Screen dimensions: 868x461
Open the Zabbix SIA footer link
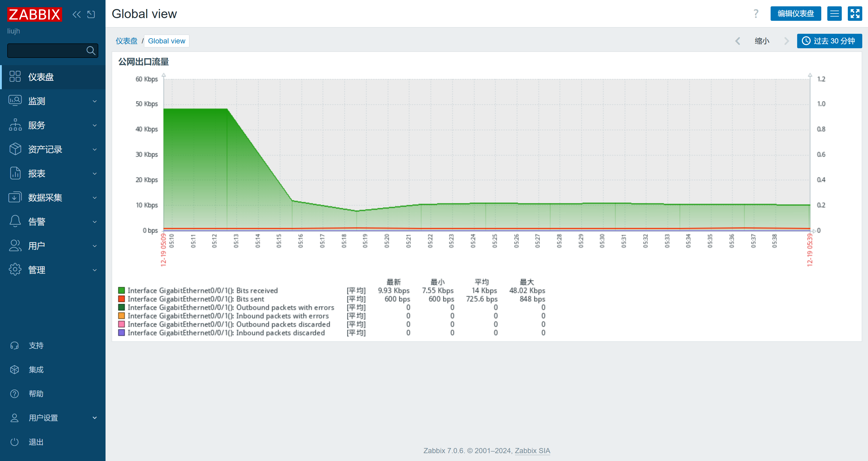pyautogui.click(x=532, y=450)
